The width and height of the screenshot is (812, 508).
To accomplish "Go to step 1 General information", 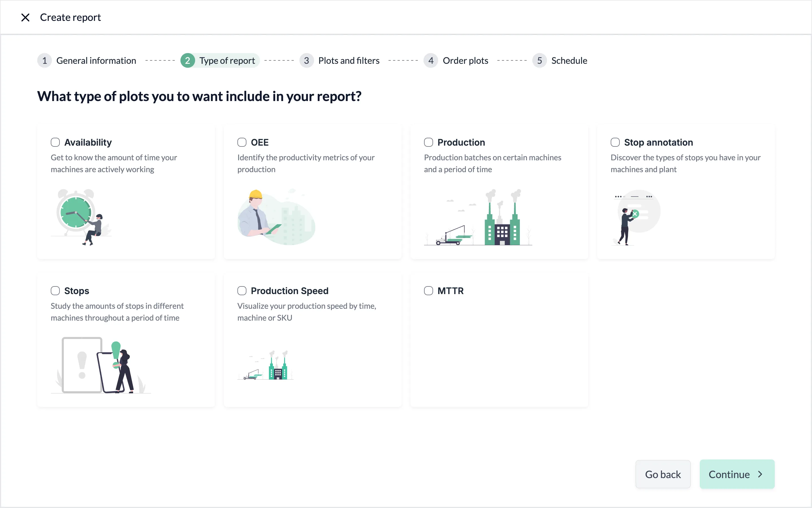I will (87, 60).
